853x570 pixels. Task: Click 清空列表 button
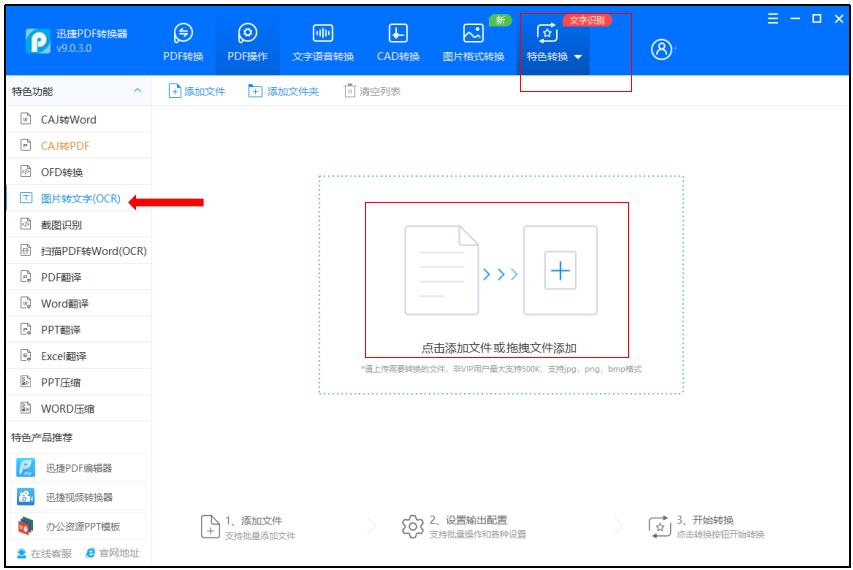pos(373,91)
